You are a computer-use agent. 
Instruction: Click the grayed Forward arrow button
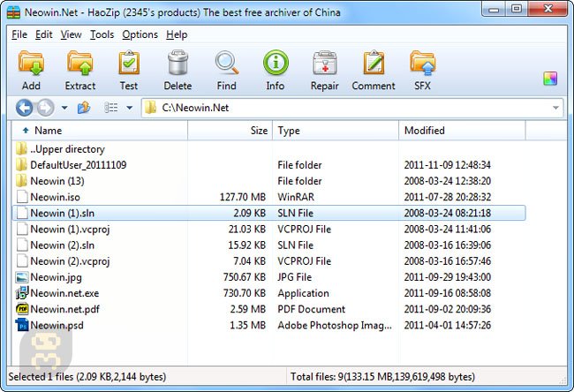(x=46, y=108)
